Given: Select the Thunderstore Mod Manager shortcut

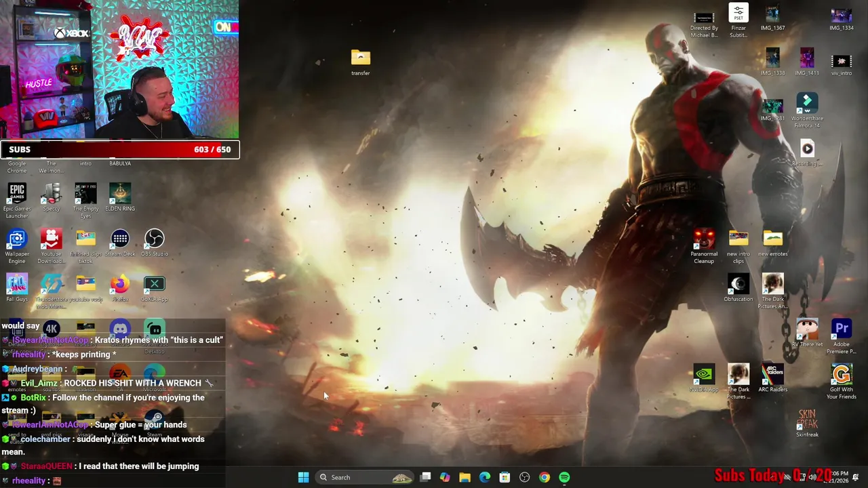Looking at the screenshot, I should click(x=52, y=291).
